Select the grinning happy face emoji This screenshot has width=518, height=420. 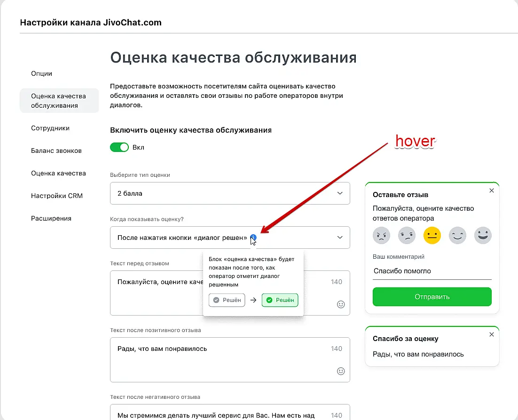(483, 236)
